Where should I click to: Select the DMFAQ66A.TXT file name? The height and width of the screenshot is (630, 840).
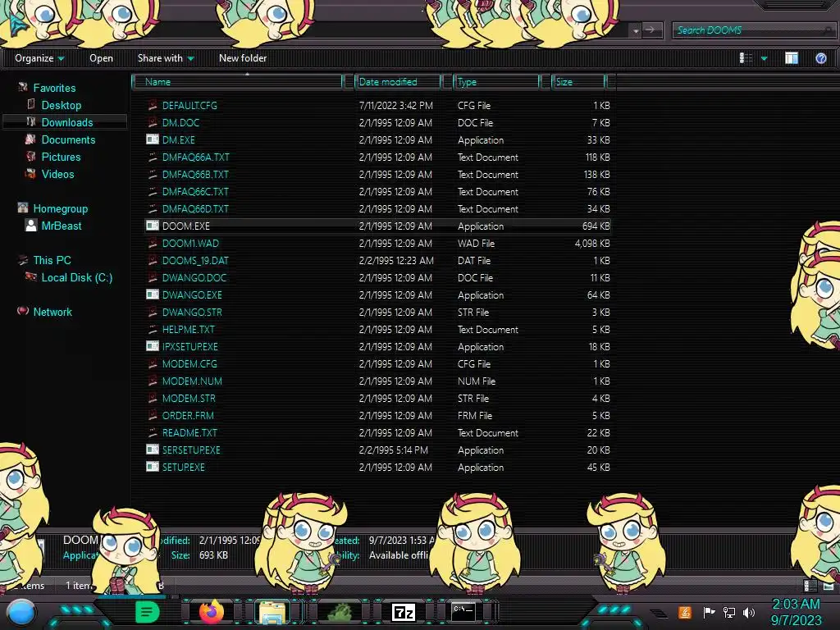[195, 157]
